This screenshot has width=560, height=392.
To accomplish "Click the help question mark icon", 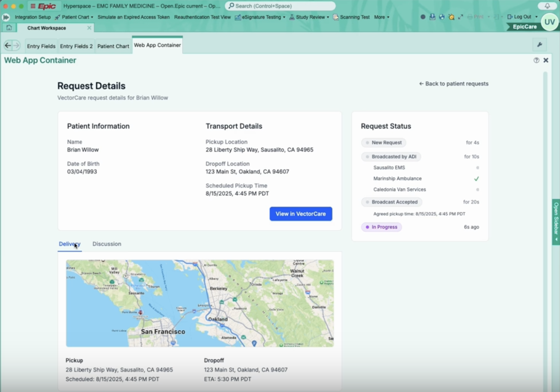I will coord(536,60).
